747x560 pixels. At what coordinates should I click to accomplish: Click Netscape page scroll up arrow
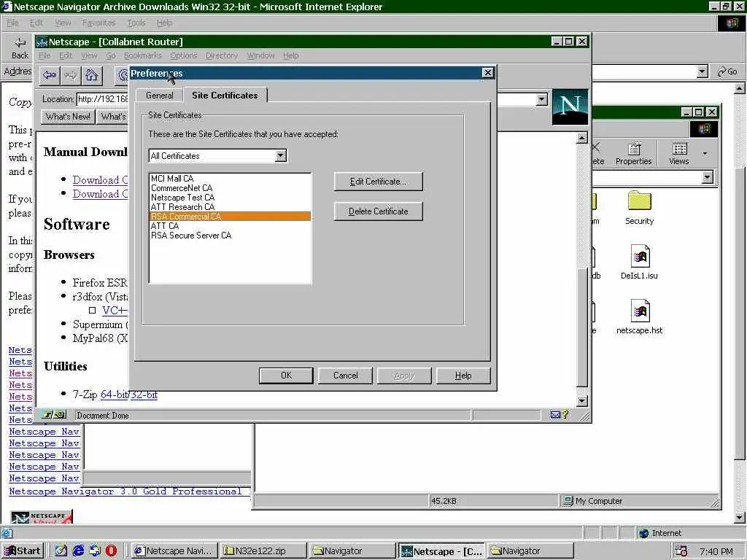[x=581, y=138]
